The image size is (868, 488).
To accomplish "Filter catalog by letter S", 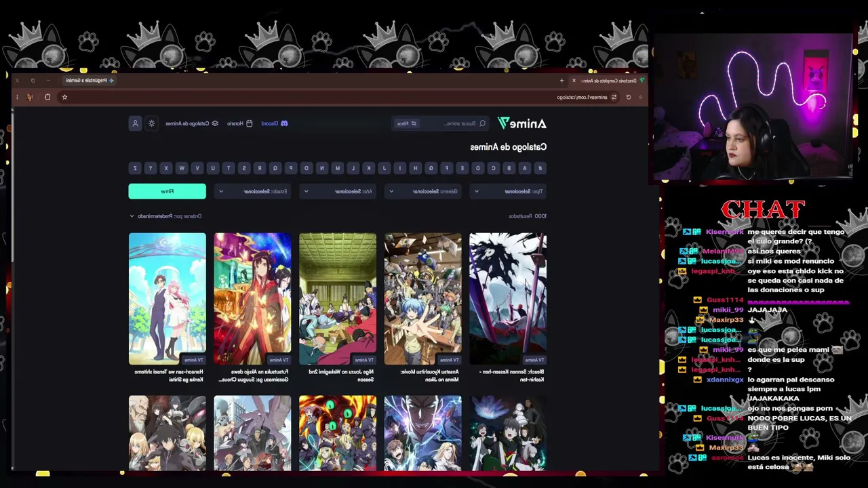I will point(243,168).
